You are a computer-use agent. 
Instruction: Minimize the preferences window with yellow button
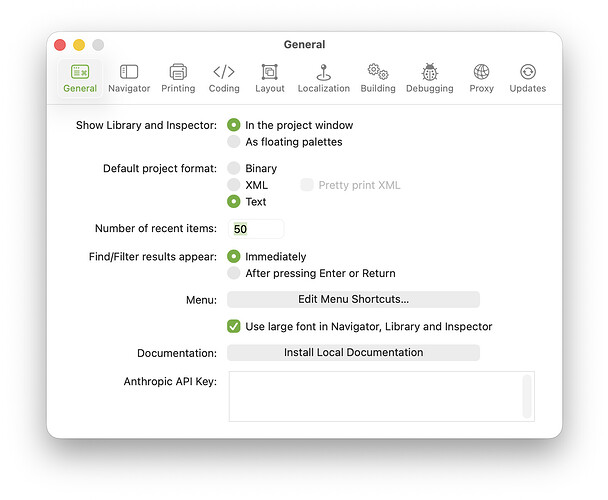(79, 45)
